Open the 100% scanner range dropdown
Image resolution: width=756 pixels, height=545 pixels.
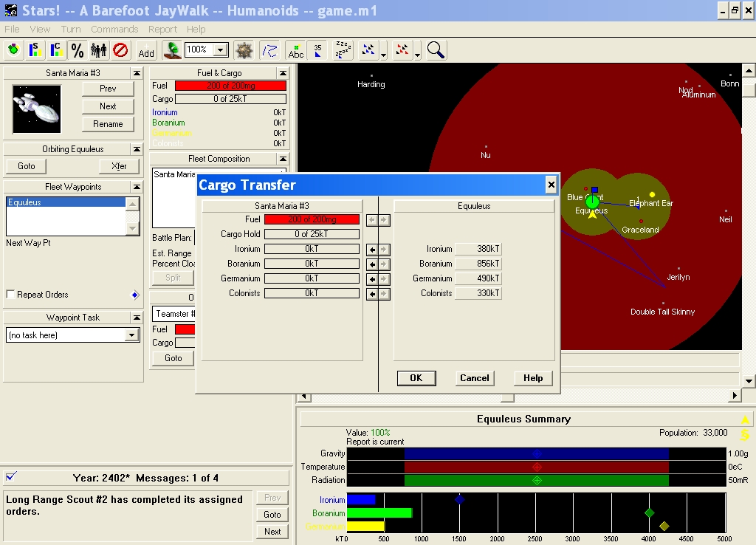(220, 50)
